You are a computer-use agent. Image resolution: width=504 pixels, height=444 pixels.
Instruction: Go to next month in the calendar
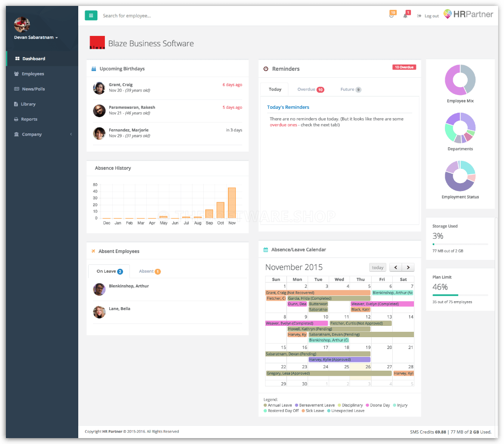pyautogui.click(x=408, y=267)
